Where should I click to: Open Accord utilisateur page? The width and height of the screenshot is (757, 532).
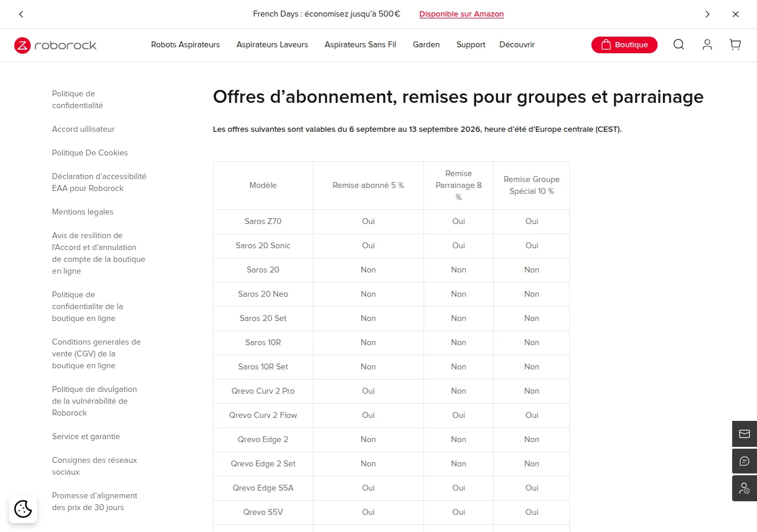83,129
